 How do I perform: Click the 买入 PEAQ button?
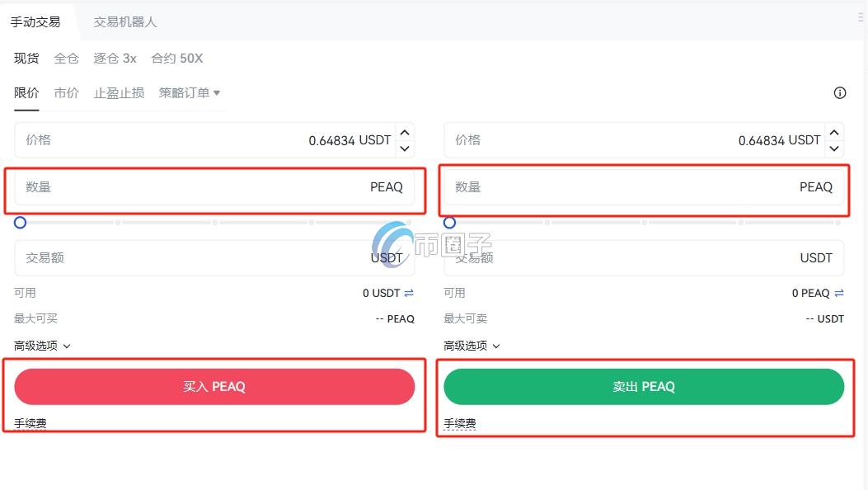pos(214,386)
